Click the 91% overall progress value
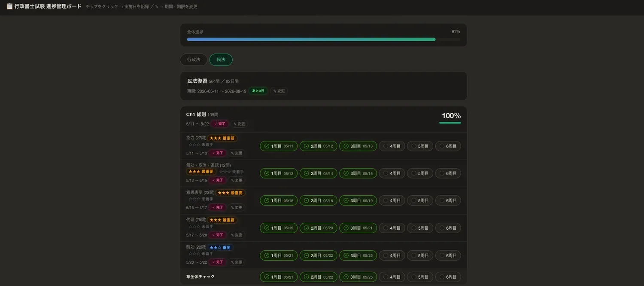 tap(456, 32)
